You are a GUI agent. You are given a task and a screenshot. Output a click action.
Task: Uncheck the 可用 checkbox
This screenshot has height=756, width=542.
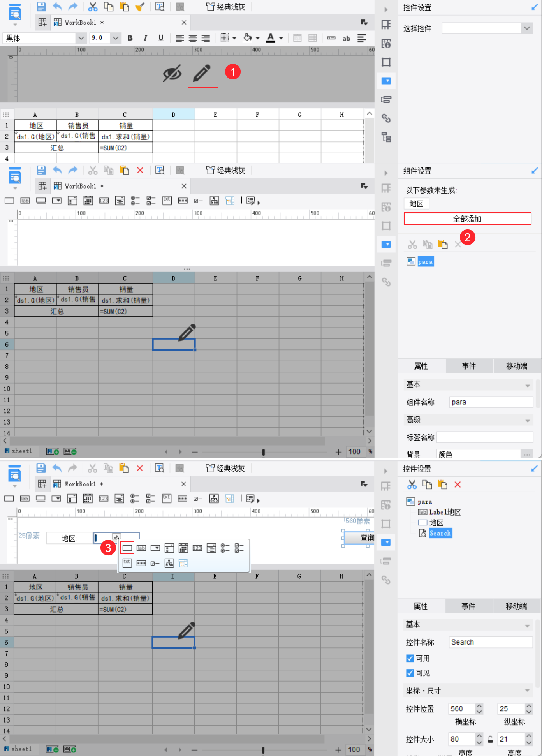pyautogui.click(x=410, y=658)
